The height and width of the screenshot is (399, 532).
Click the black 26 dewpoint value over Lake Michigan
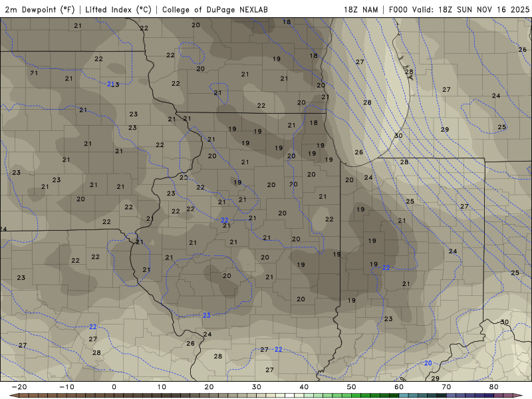(359, 152)
